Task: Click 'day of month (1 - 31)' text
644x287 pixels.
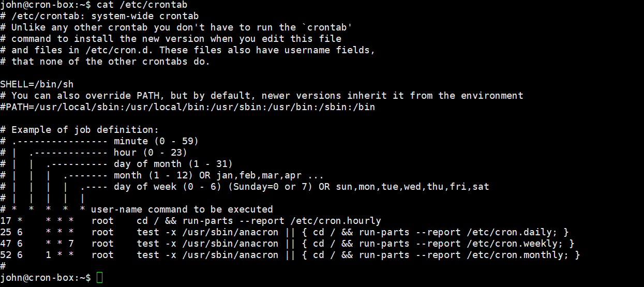Action: pos(173,164)
